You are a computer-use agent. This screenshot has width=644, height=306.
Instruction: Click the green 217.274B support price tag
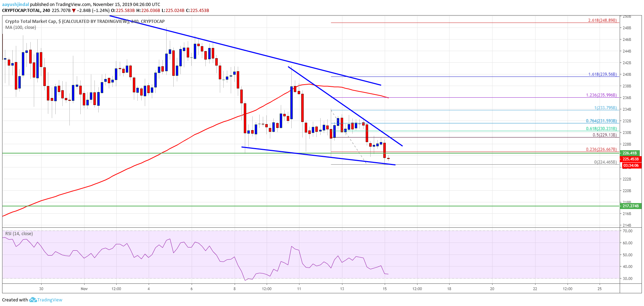tap(631, 206)
